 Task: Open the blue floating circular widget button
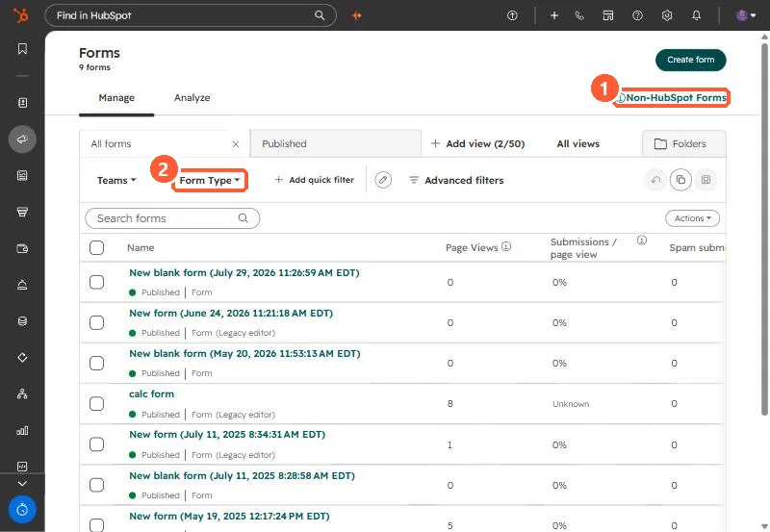[x=22, y=510]
